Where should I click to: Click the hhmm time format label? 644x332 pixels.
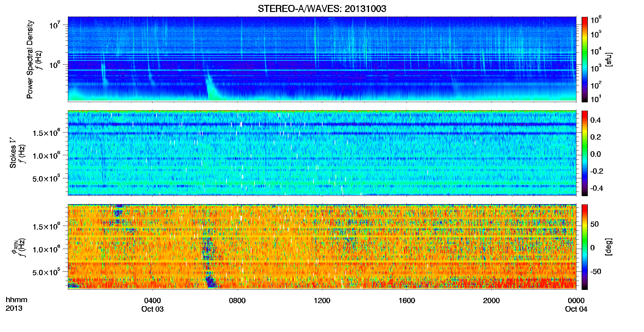pos(17,300)
